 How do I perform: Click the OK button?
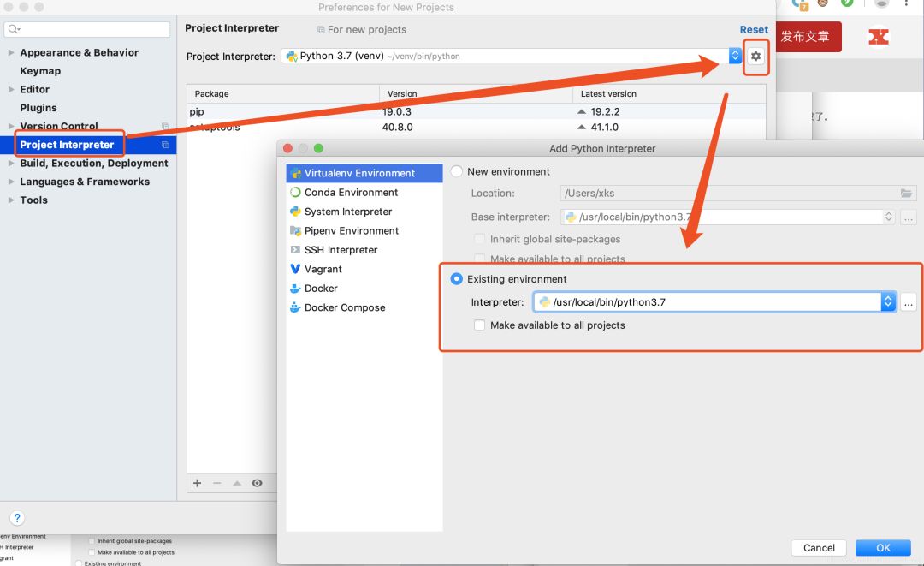pos(883,548)
